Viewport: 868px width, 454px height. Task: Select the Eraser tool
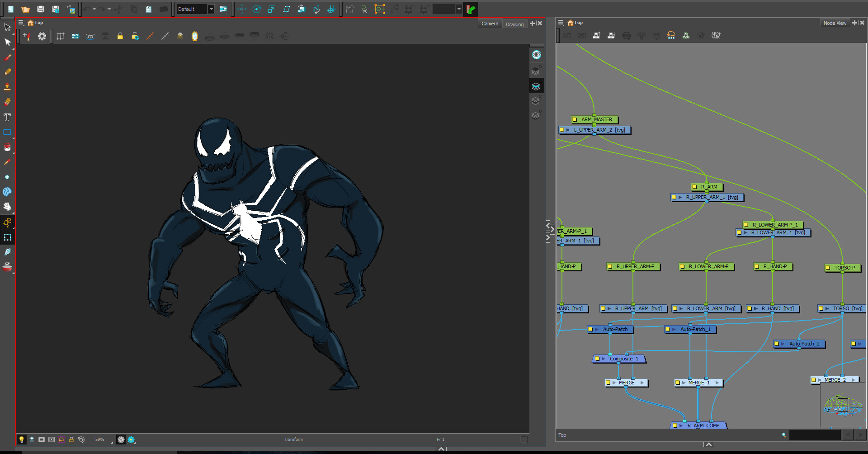coord(7,102)
